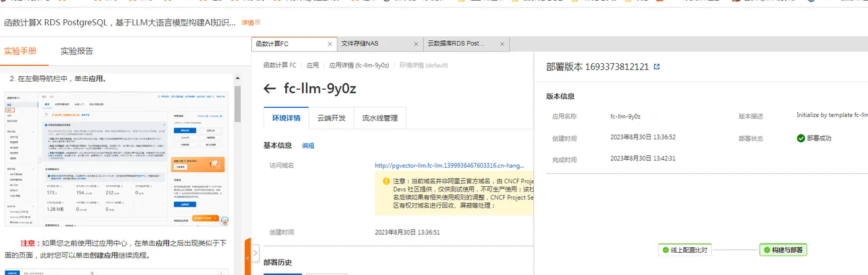The image size is (868, 275).
Task: Click the environment creation time 13:36:51
Action: click(407, 232)
